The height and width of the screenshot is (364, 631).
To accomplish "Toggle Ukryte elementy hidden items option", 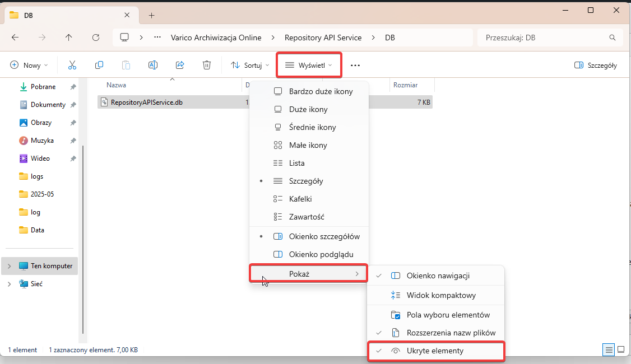I will (435, 351).
